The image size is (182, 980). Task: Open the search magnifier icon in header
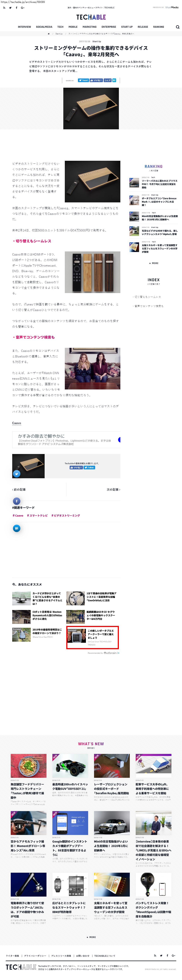pos(177,27)
